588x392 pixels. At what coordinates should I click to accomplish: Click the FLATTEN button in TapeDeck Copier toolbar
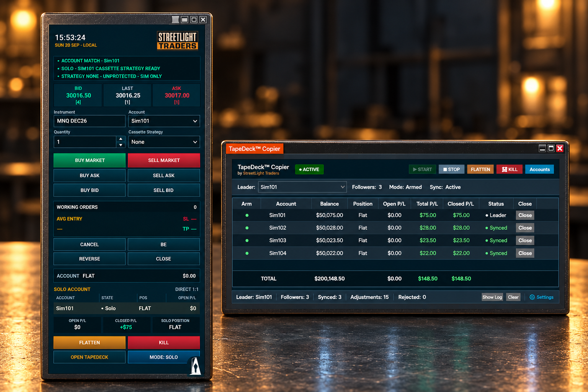pos(480,169)
